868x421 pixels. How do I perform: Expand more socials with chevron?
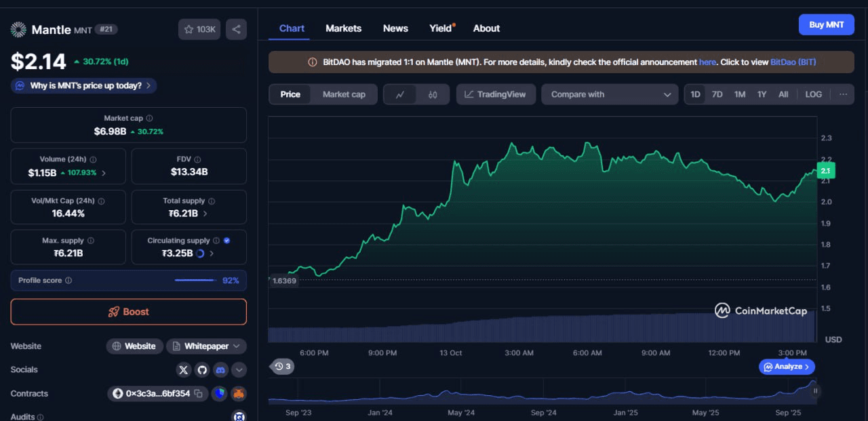pos(239,369)
